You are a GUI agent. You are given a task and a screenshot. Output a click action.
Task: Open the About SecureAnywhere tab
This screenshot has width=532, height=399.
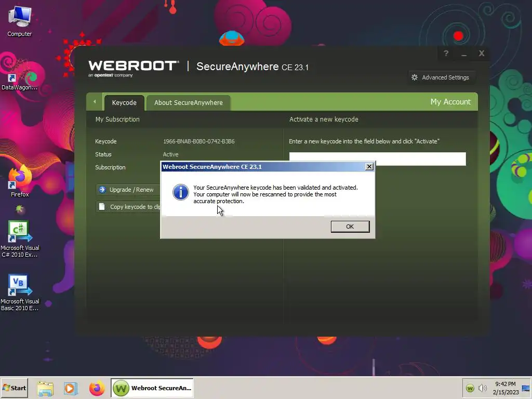(x=189, y=103)
